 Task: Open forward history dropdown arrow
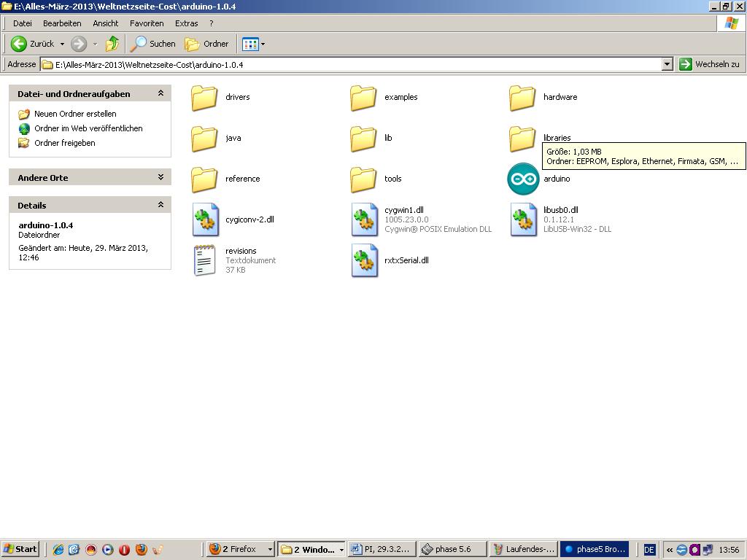coord(95,44)
